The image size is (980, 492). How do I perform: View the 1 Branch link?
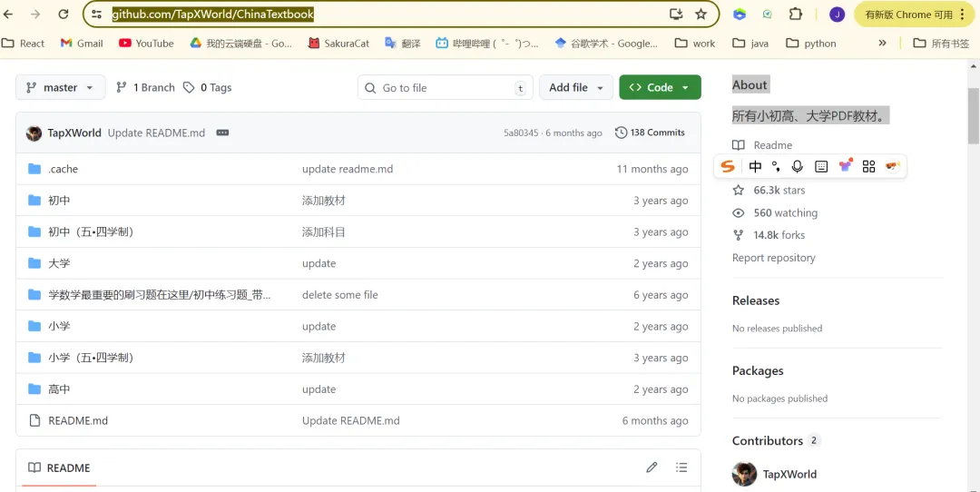[x=145, y=87]
